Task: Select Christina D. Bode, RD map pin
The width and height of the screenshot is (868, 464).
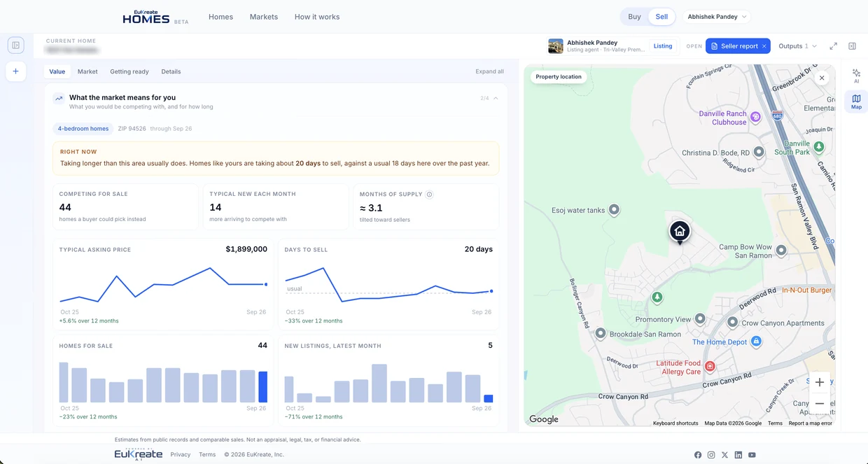Action: (x=759, y=152)
